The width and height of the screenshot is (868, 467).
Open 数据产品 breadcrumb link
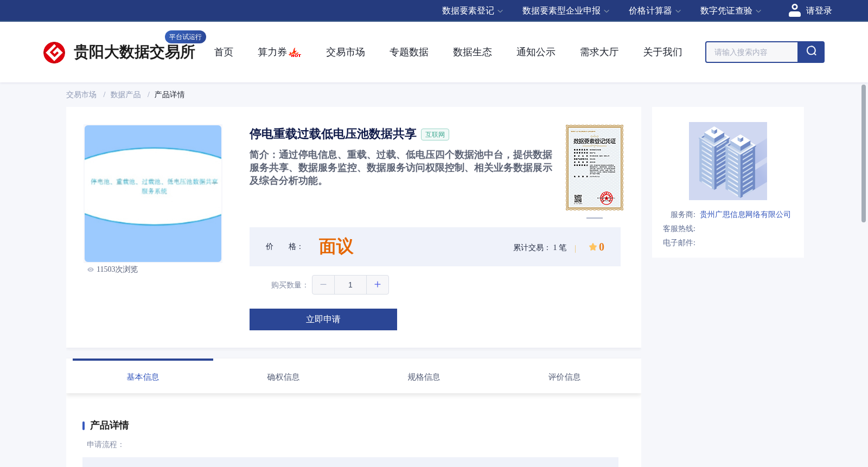(126, 95)
